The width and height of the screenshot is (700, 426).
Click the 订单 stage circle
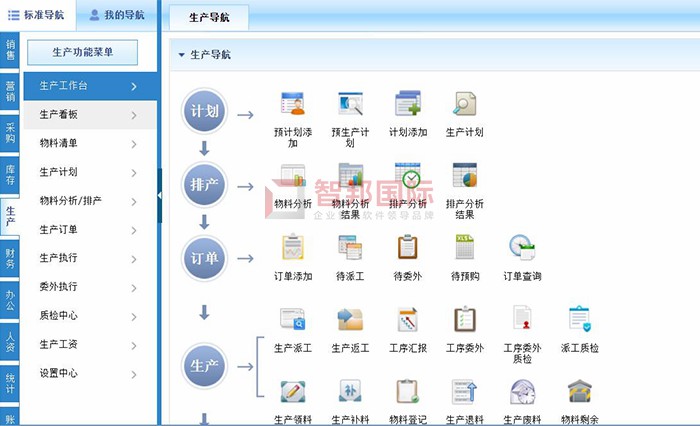point(204,259)
